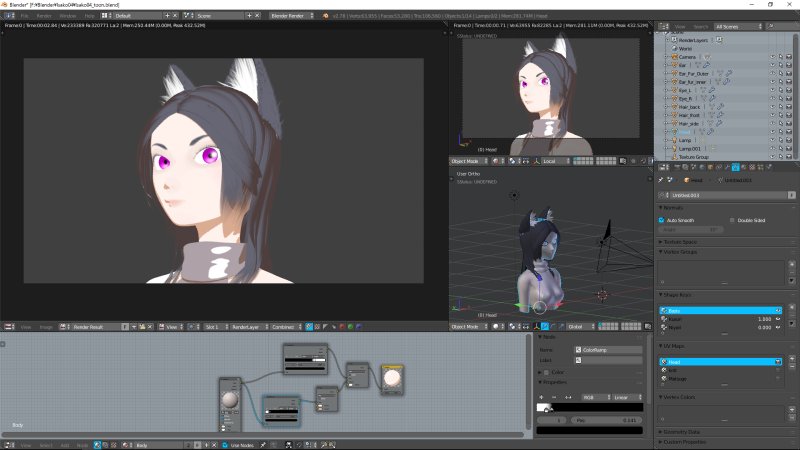This screenshot has height=450, width=800.
Task: Add a new UV map with plus button
Action: coord(792,358)
